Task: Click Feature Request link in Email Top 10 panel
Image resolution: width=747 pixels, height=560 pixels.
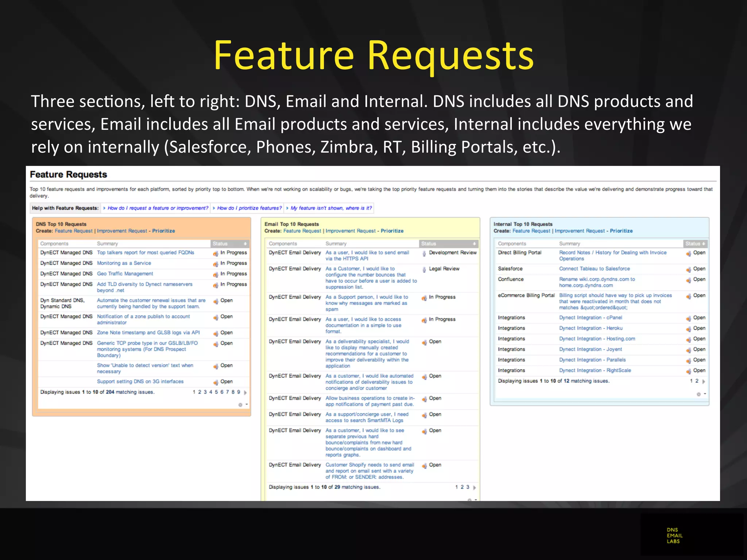Action: tap(302, 231)
